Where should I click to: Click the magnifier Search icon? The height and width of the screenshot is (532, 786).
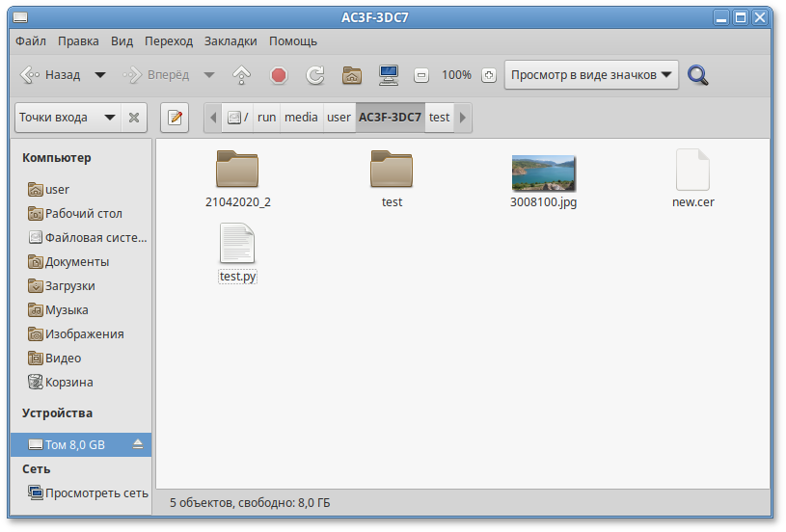[x=698, y=75]
